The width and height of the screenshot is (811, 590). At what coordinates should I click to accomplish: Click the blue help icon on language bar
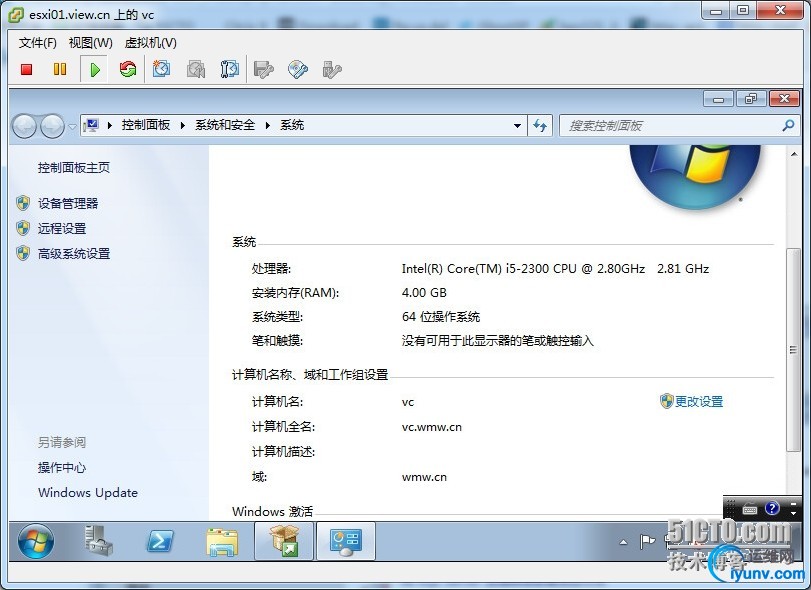click(772, 508)
